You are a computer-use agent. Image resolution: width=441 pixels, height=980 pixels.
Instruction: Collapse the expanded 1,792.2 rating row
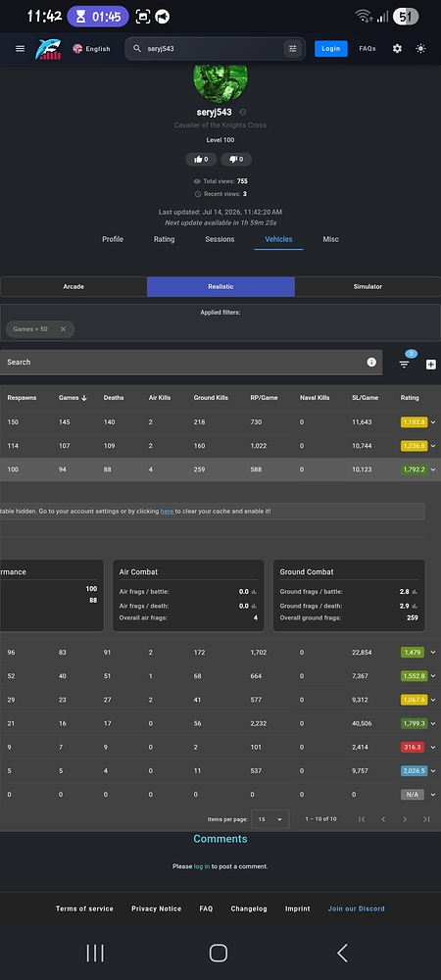(433, 469)
